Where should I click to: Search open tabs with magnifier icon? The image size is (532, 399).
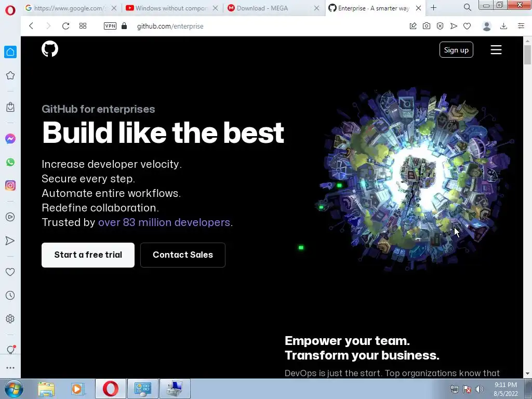click(x=467, y=7)
